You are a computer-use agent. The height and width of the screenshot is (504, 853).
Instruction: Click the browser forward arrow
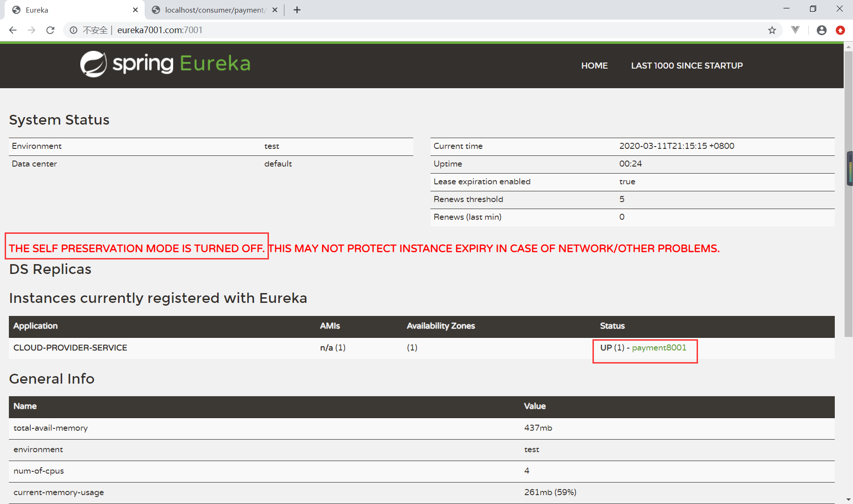pos(31,30)
